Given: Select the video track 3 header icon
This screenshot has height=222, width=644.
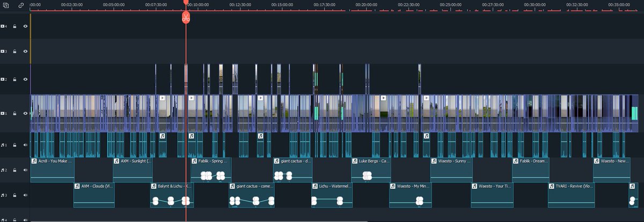Looking at the screenshot, I should click(x=4, y=52).
